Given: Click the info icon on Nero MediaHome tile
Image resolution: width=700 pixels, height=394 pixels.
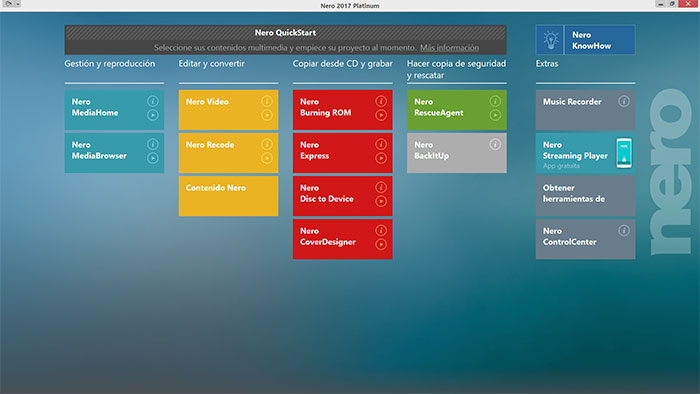Looking at the screenshot, I should click(x=153, y=101).
